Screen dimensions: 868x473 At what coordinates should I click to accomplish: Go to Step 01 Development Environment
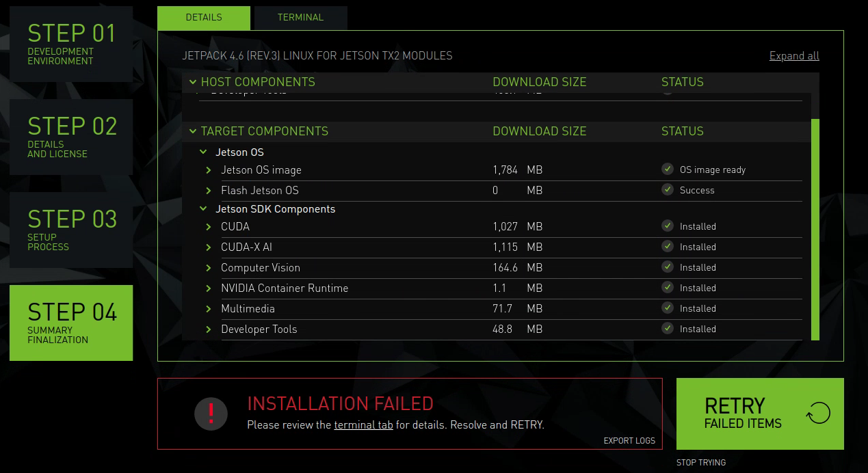click(x=71, y=44)
